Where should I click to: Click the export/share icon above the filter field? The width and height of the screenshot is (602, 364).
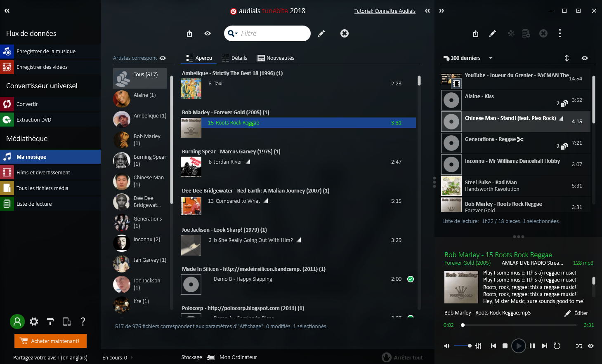click(189, 33)
